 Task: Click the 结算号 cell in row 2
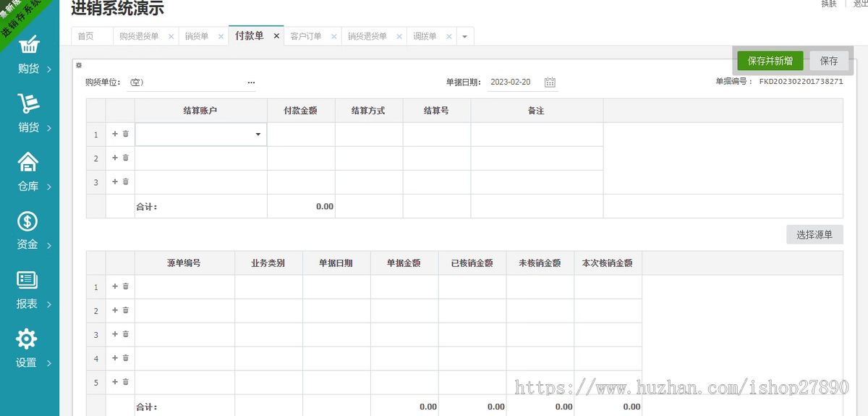coord(437,158)
